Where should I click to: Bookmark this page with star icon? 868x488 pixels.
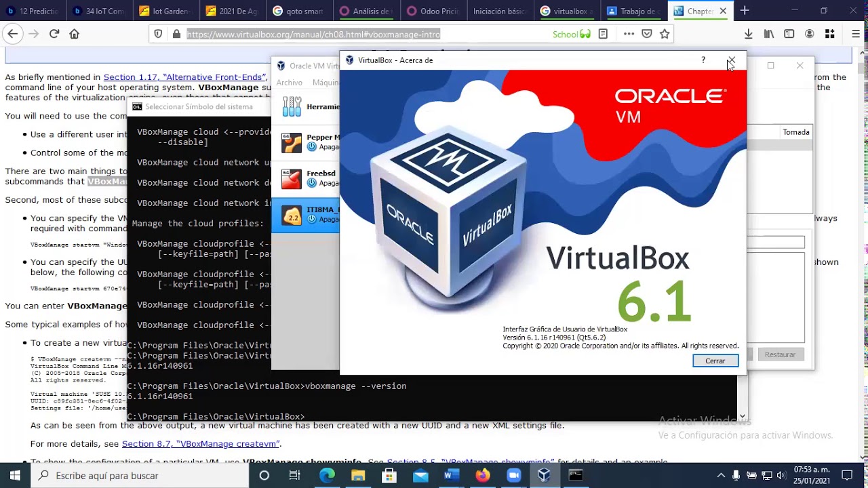pos(665,34)
